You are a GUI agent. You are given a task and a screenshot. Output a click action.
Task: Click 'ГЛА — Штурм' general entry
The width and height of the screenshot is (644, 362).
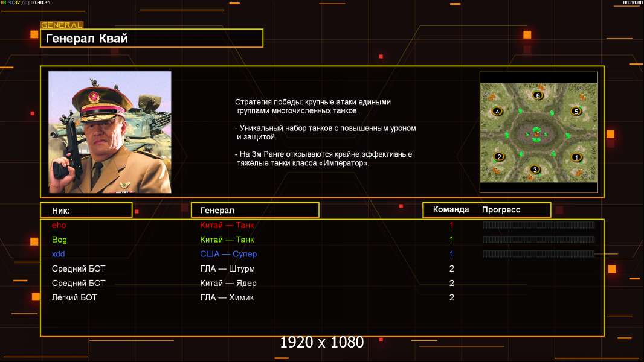(x=228, y=268)
